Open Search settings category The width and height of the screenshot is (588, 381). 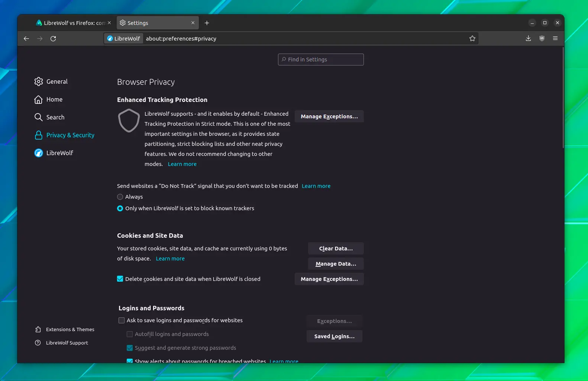click(x=49, y=117)
